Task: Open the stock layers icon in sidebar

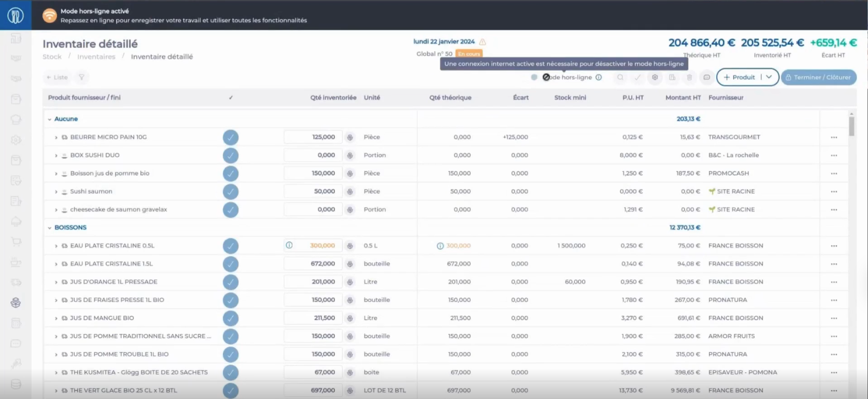Action: pyautogui.click(x=16, y=303)
